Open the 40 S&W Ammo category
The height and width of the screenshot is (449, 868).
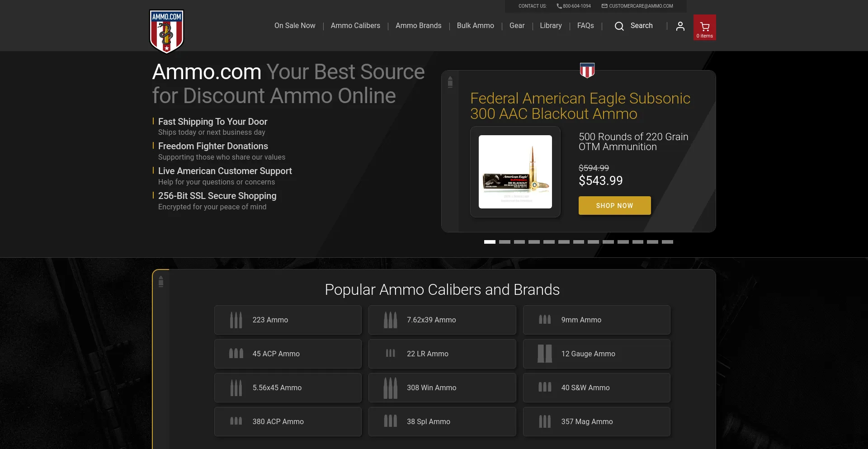tap(597, 388)
